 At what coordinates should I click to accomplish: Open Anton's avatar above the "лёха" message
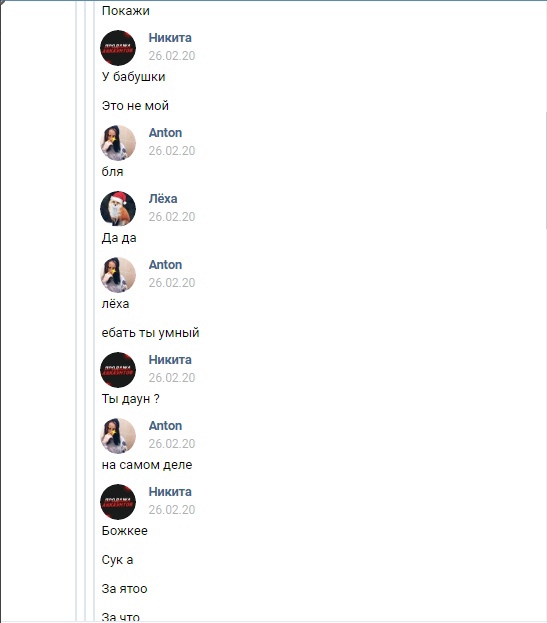[118, 275]
